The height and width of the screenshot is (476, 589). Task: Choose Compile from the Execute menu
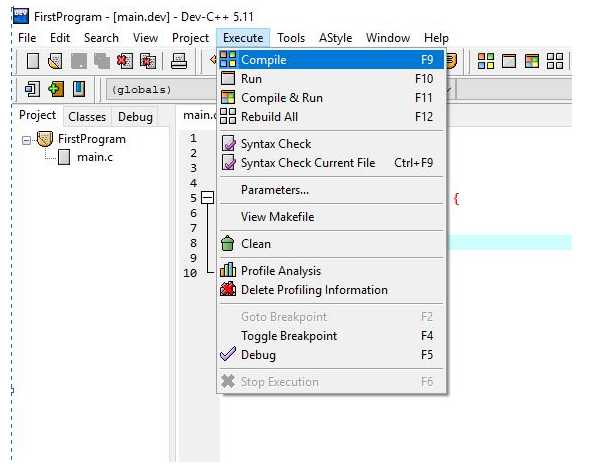coord(332,60)
